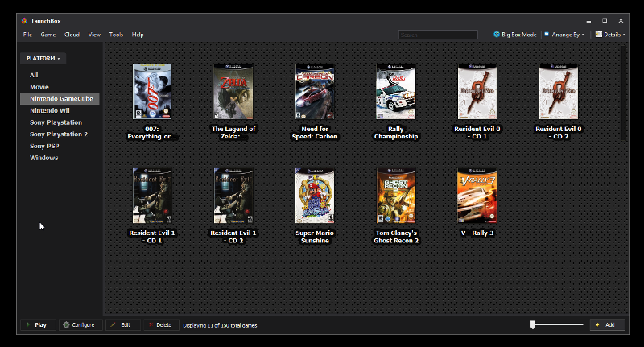This screenshot has width=644, height=347.
Task: Select Resident Evil 1 - CD 2 cover
Action: [x=233, y=196]
